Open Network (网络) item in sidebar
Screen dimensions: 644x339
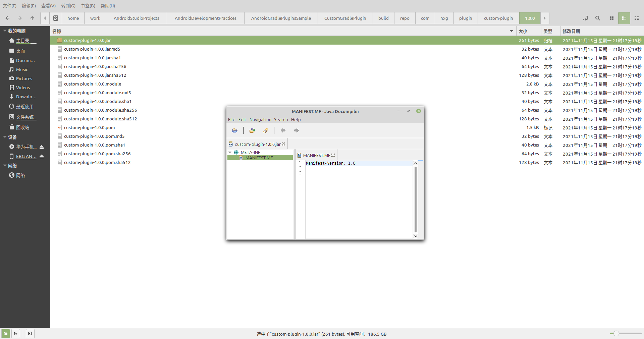pos(20,175)
